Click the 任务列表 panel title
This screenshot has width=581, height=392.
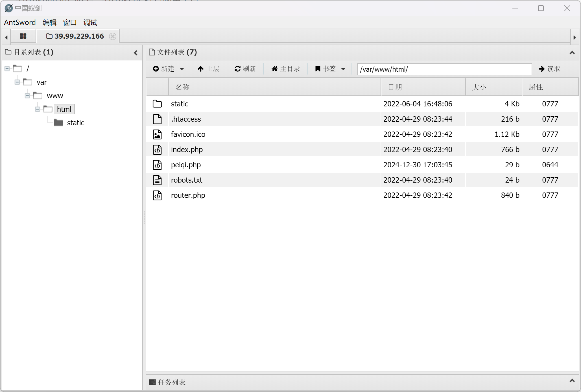[172, 382]
